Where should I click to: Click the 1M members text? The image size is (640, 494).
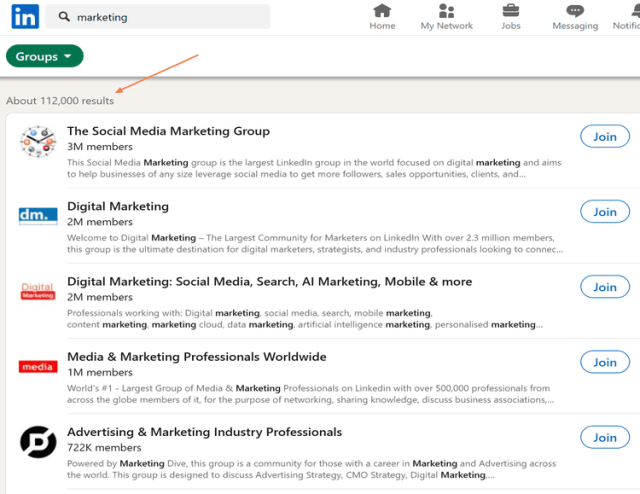click(100, 372)
